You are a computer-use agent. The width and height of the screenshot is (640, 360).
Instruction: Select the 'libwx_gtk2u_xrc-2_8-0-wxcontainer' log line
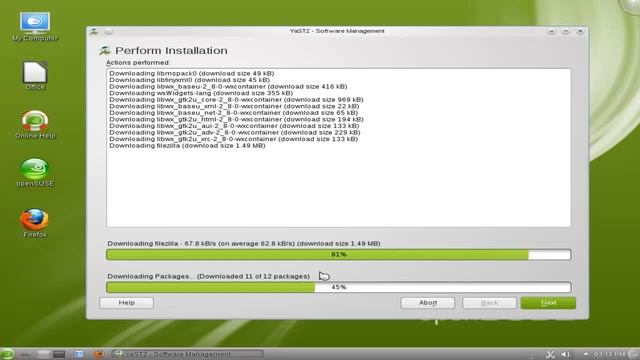(233, 139)
